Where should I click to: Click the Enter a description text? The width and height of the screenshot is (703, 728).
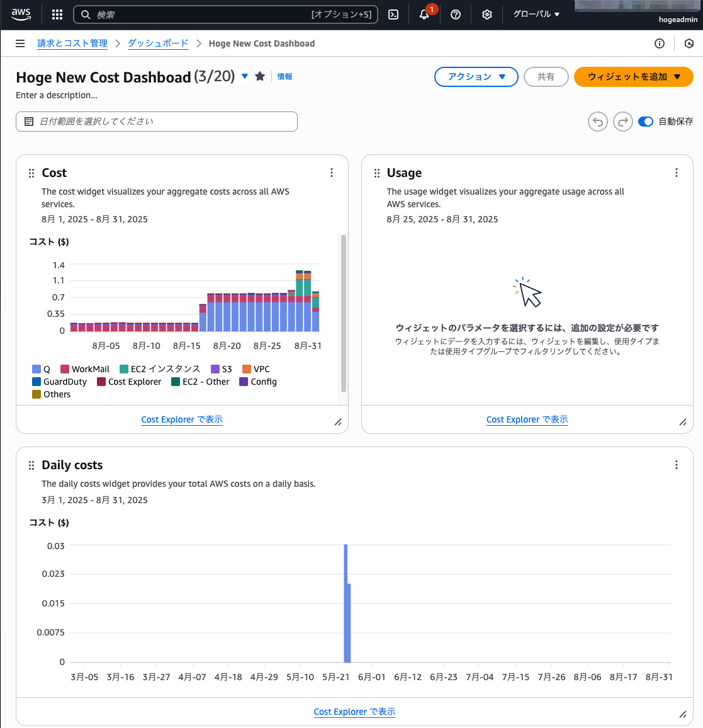tap(57, 95)
